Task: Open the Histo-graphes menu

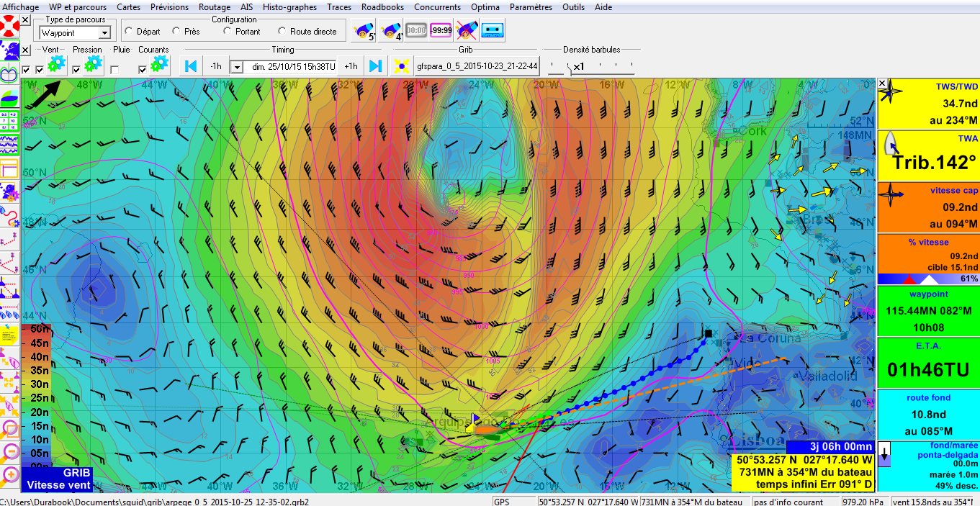Action: (289, 7)
